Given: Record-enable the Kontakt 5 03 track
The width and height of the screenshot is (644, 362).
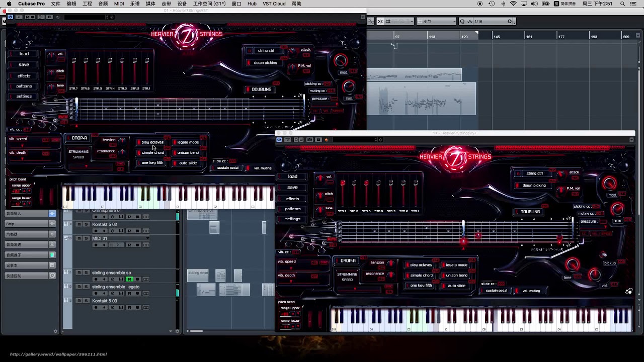Looking at the screenshot, I should pos(95,307).
